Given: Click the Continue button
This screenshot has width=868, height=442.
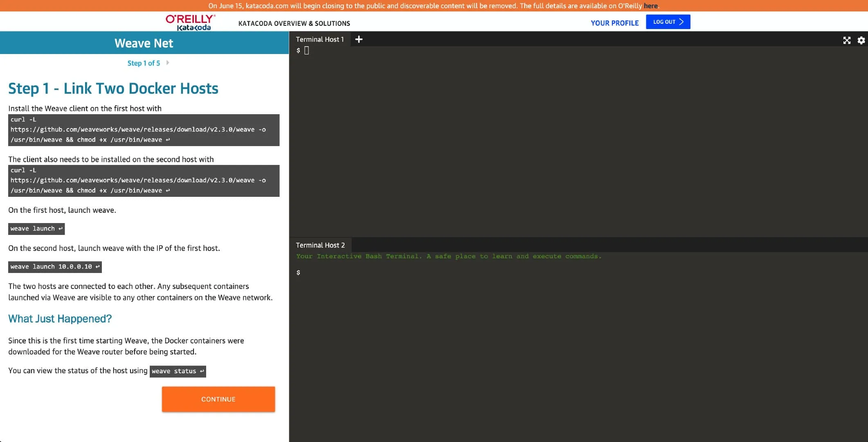Looking at the screenshot, I should tap(218, 399).
